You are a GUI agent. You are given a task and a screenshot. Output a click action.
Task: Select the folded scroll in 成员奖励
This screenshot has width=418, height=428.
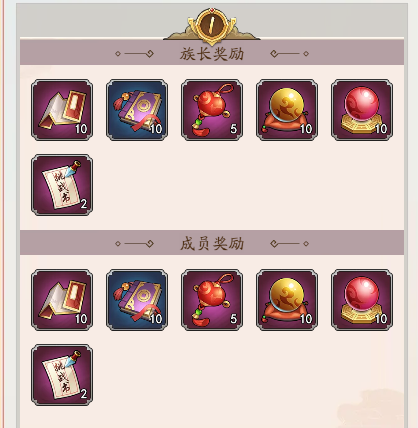pos(62,300)
